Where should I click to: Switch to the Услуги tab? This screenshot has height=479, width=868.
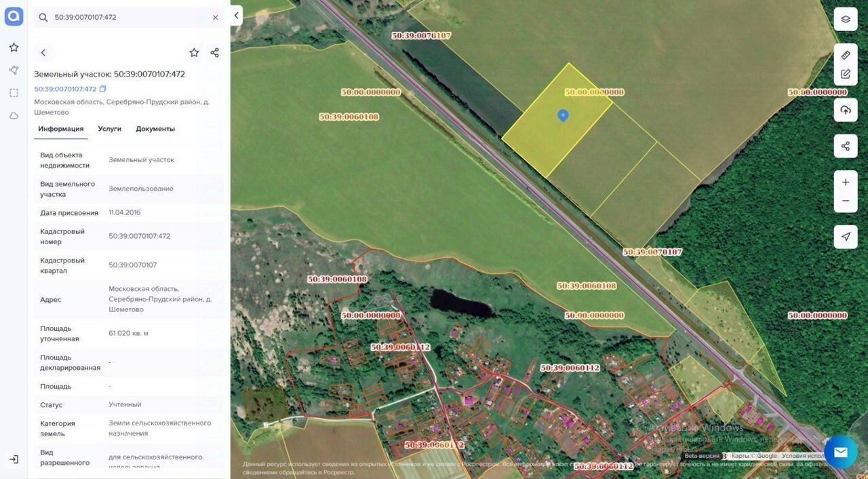(109, 129)
